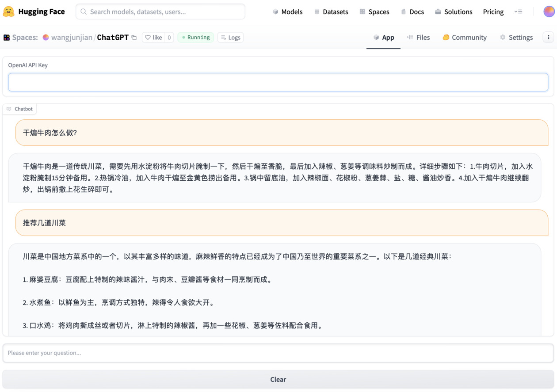557x392 pixels.
Task: Click the Running status badge
Action: [x=195, y=38]
